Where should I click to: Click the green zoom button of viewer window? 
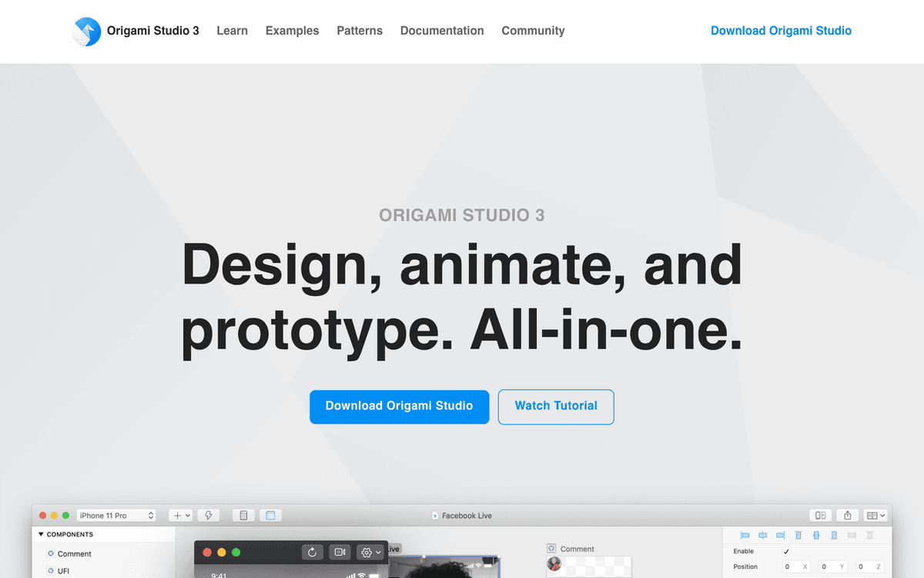point(236,553)
